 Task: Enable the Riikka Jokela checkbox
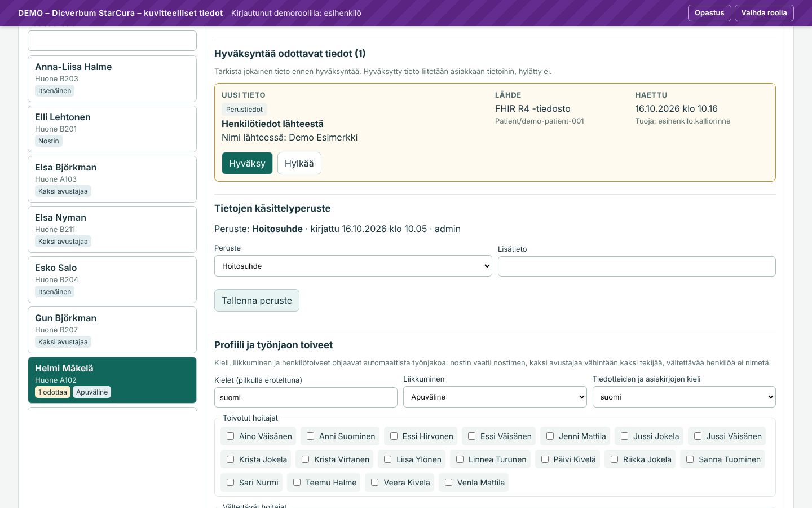click(614, 459)
